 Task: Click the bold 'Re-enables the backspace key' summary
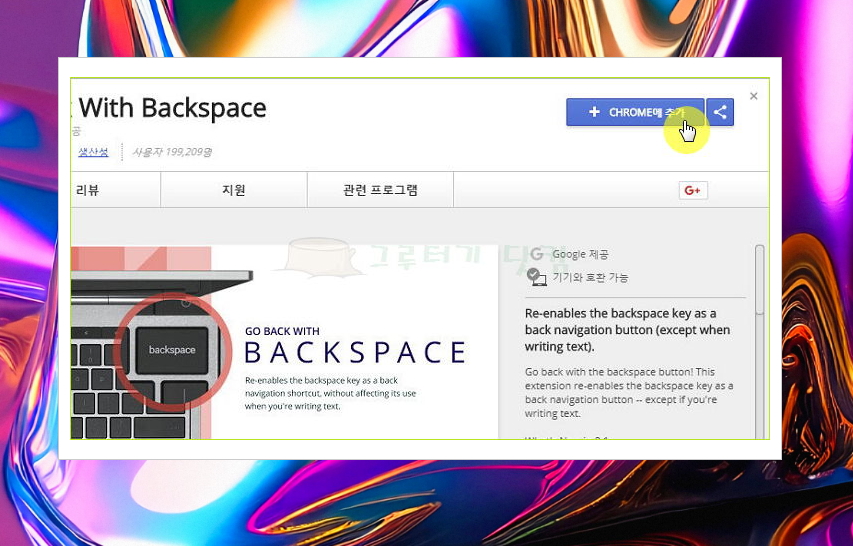pos(627,330)
